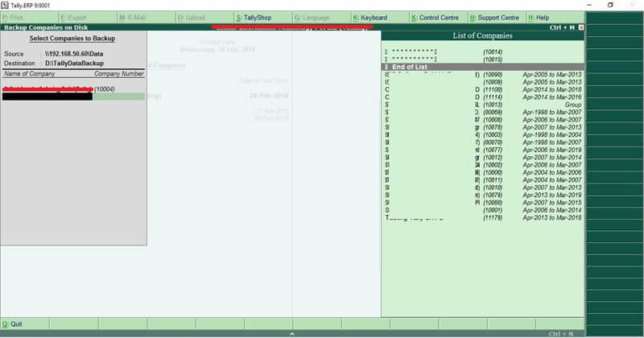Select the company with number (11100)
Viewport: 644px width, 338px height.
[482, 89]
